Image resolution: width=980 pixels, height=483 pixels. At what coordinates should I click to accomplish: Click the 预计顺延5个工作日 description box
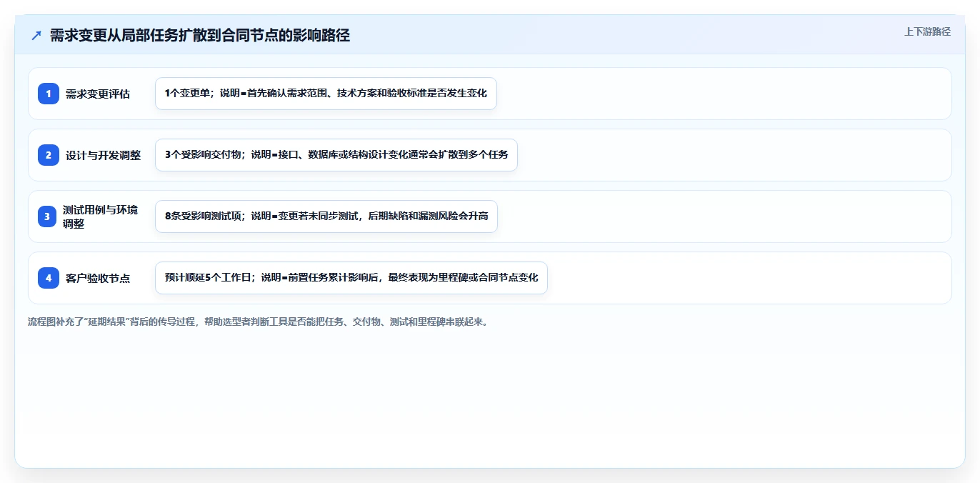coord(351,278)
